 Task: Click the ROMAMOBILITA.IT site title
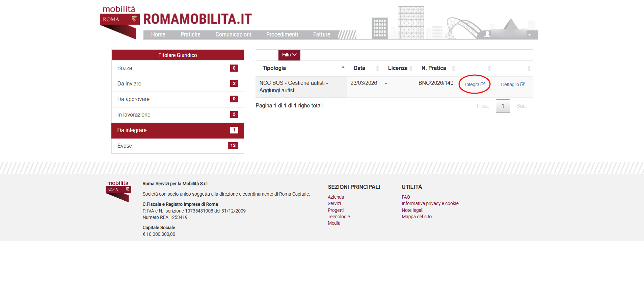coord(197,19)
